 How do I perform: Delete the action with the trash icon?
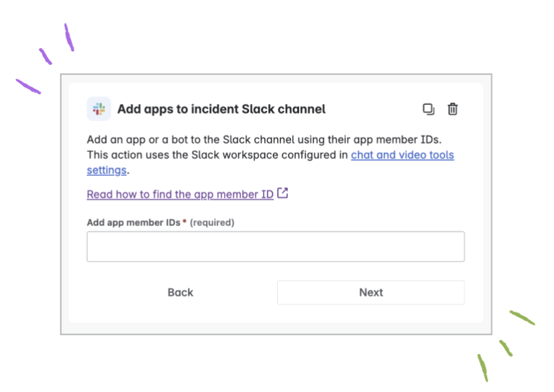(452, 109)
